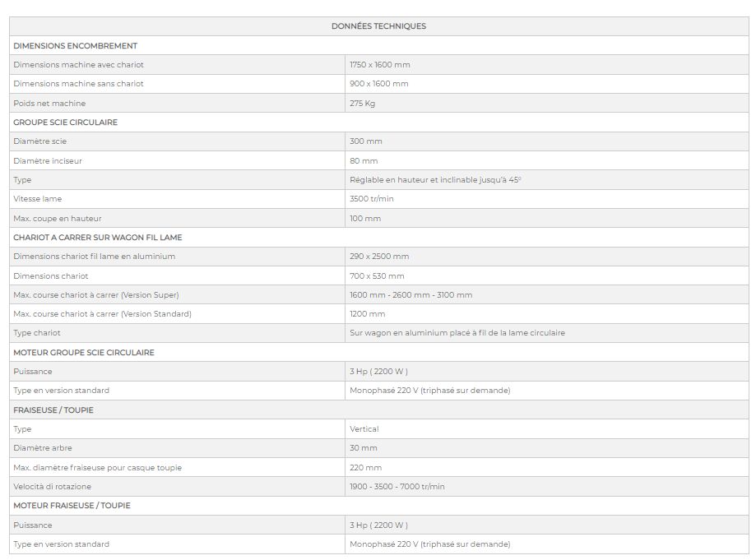Click the Vertical type value cell
756x560 pixels.
[x=364, y=429]
